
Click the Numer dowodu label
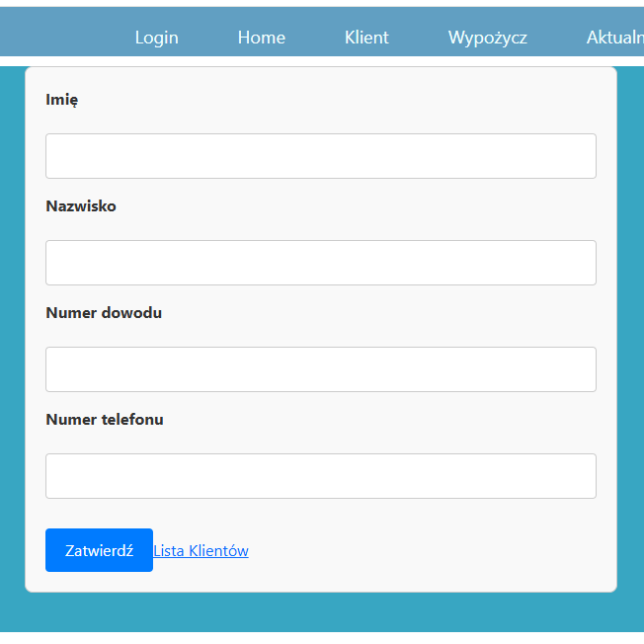coord(104,313)
